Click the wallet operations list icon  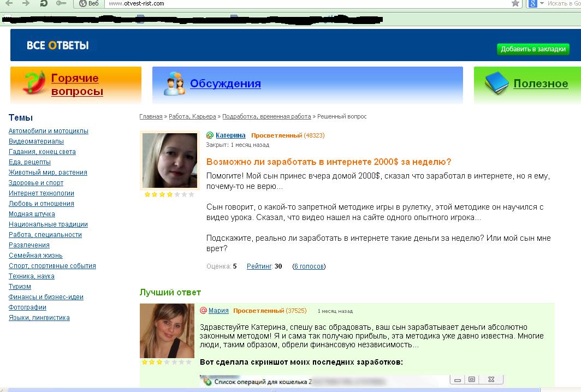point(207,382)
